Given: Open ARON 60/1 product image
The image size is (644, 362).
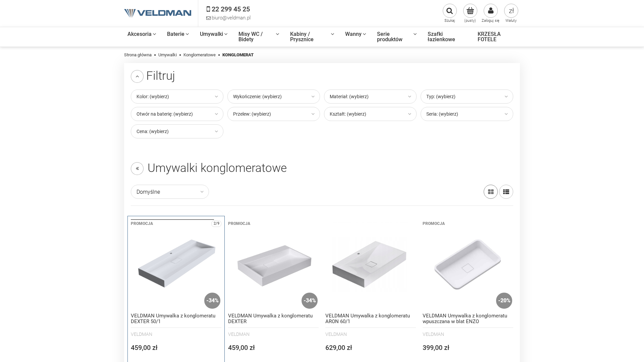Looking at the screenshot, I should (371, 263).
